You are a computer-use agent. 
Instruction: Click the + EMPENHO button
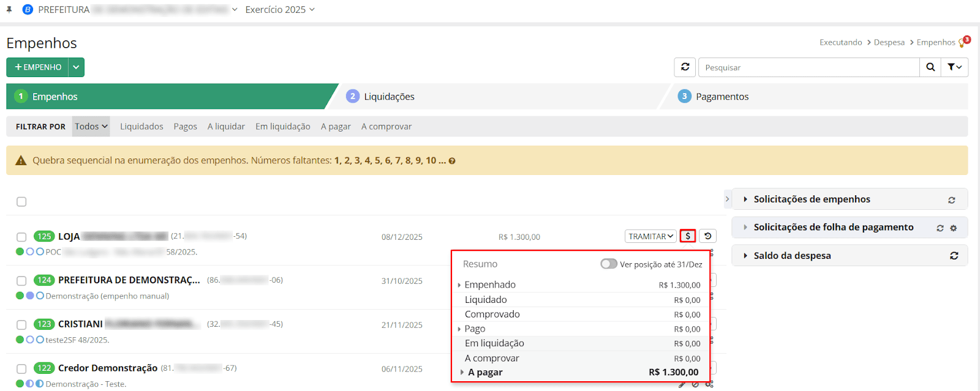tap(37, 67)
